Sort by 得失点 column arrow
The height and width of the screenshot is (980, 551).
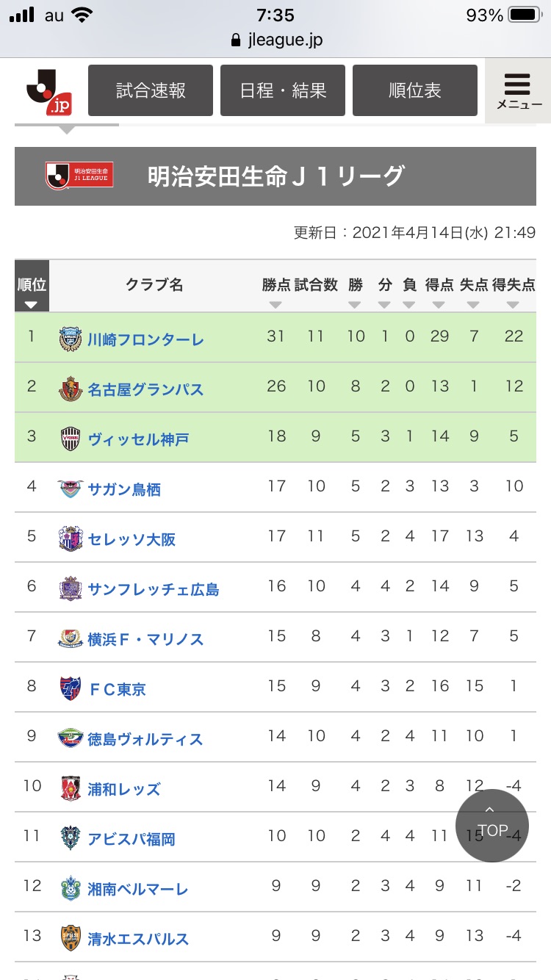[514, 304]
